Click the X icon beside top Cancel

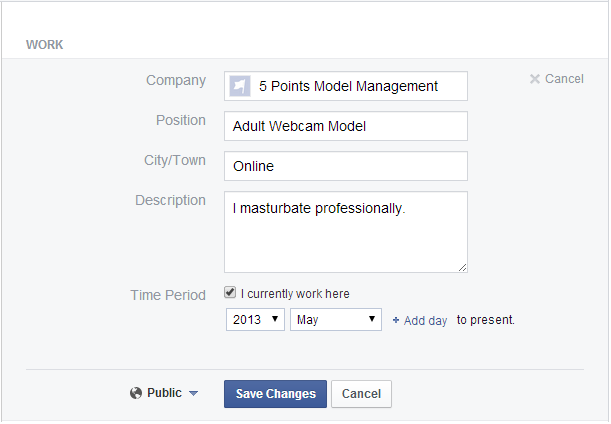535,79
